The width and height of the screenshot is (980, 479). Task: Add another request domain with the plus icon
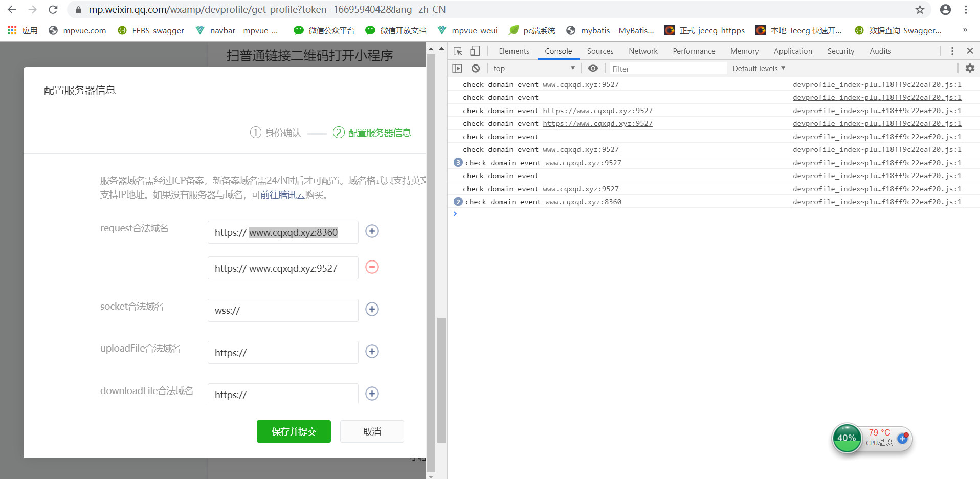pos(372,231)
